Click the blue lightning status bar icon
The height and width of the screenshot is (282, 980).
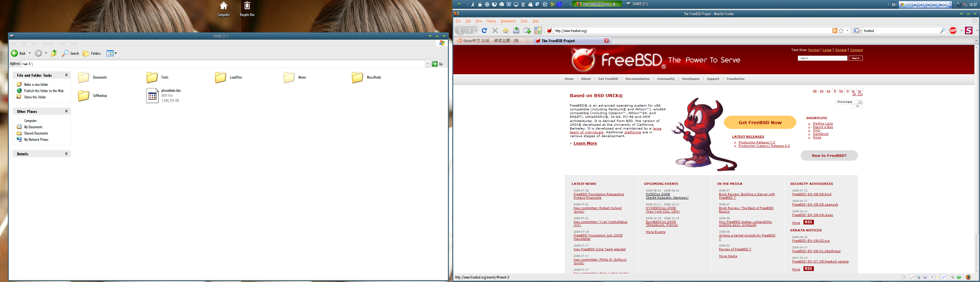click(x=944, y=277)
